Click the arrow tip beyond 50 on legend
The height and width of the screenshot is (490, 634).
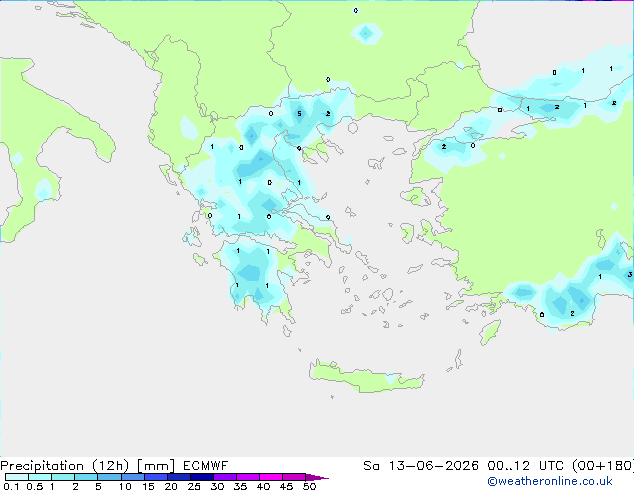pyautogui.click(x=317, y=477)
